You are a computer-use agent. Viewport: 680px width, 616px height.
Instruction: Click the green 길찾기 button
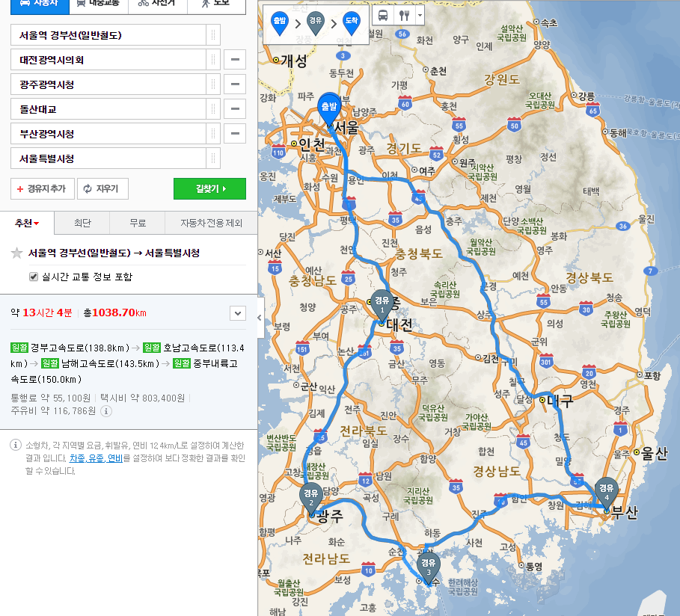pos(209,189)
